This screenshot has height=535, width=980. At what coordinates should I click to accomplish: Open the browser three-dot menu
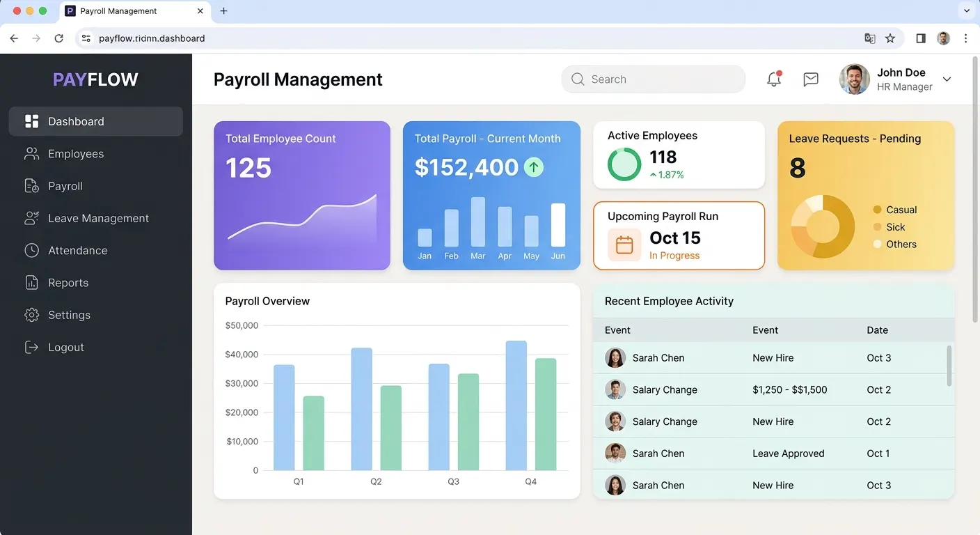pyautogui.click(x=965, y=38)
